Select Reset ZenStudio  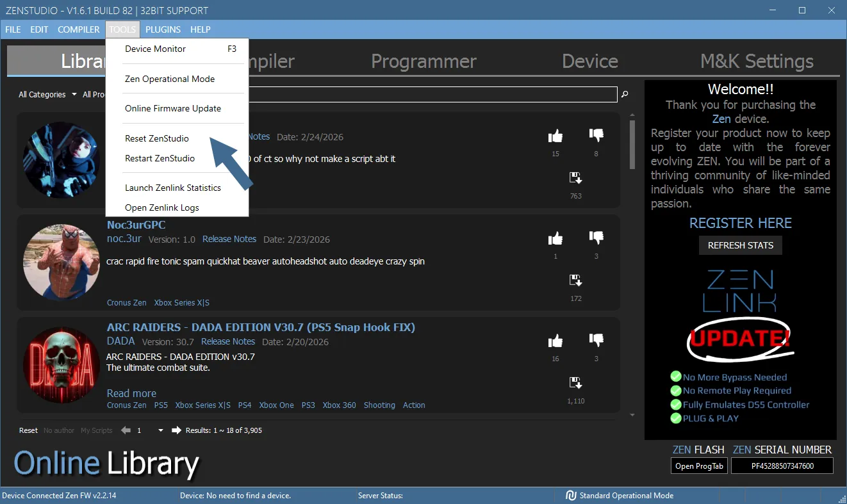177,138
